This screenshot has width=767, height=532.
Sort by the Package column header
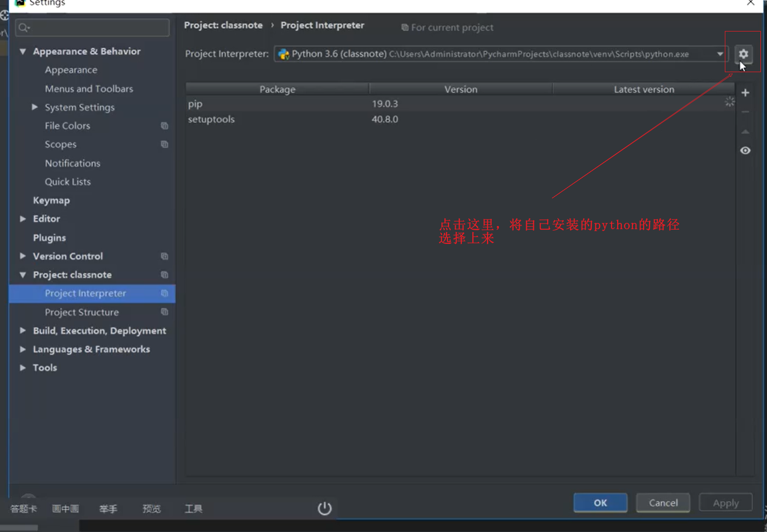(277, 89)
